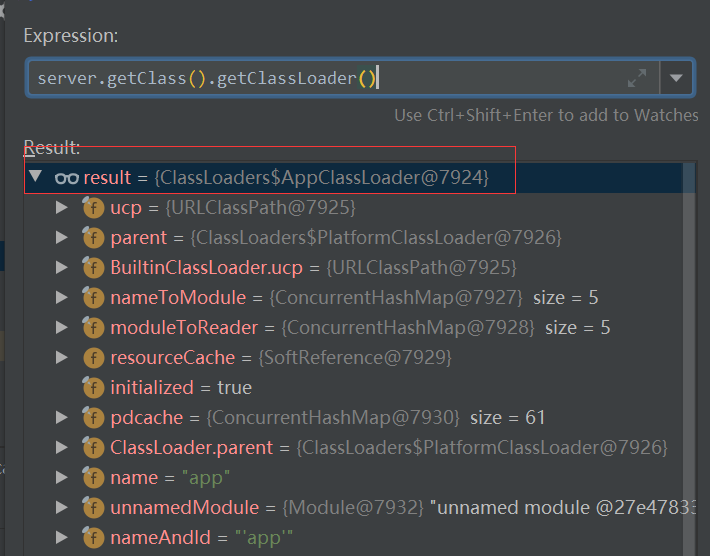Click the glasses watch icon beside result

coord(67,178)
